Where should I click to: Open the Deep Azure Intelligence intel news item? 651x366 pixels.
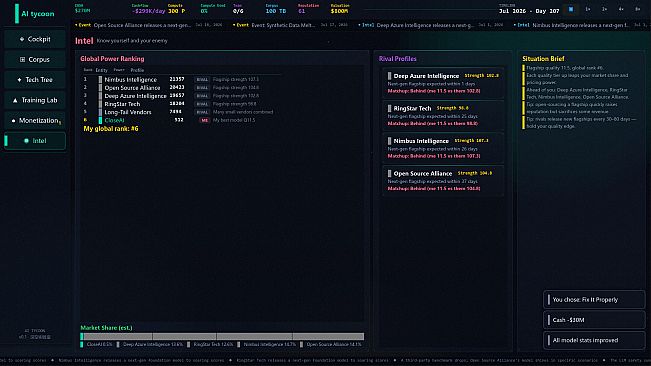[x=431, y=25]
